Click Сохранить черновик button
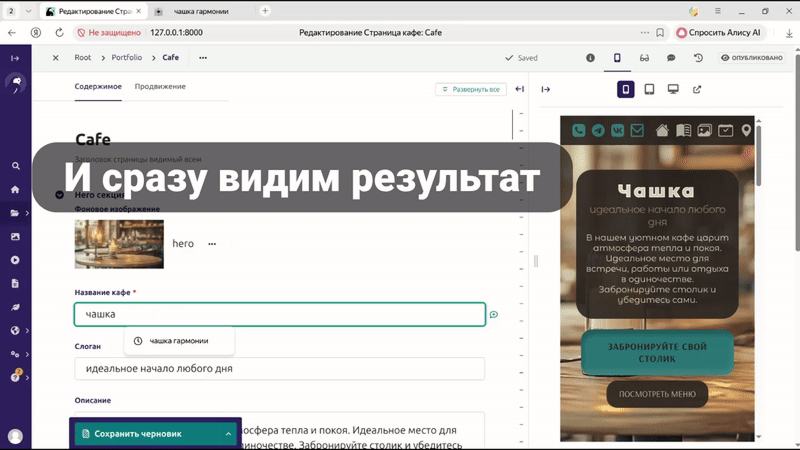The width and height of the screenshot is (800, 450). tap(147, 434)
